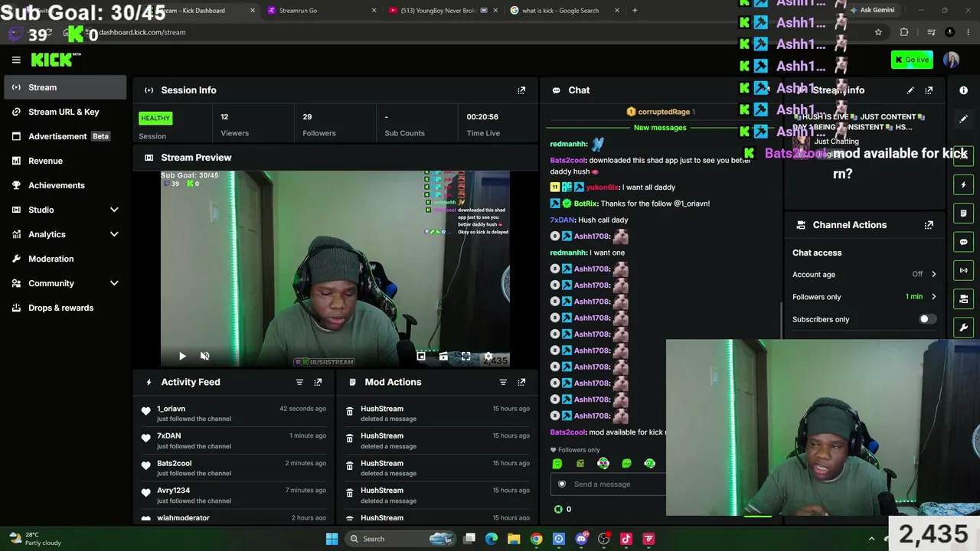Click the chat message input field
This screenshot has width=980, height=551.
(x=609, y=484)
